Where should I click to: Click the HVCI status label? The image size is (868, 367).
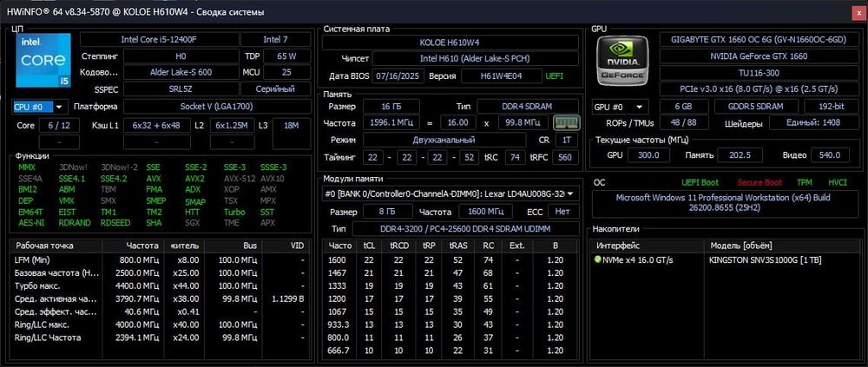[x=838, y=182]
